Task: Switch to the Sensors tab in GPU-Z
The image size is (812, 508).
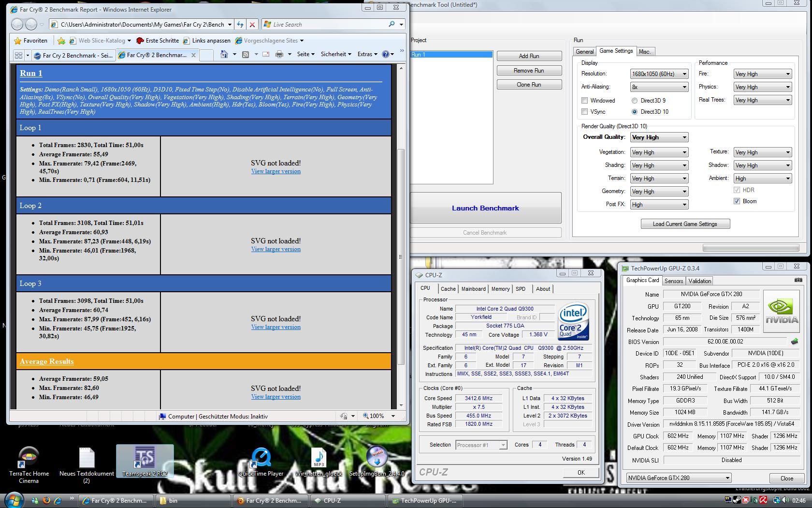Action: pyautogui.click(x=674, y=281)
